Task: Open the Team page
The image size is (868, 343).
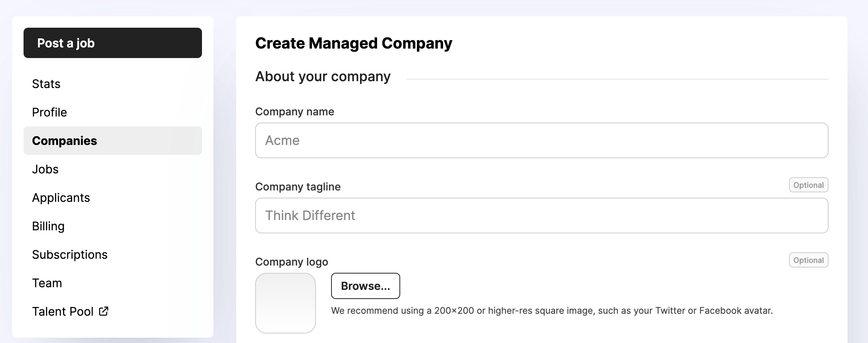Action: point(47,283)
